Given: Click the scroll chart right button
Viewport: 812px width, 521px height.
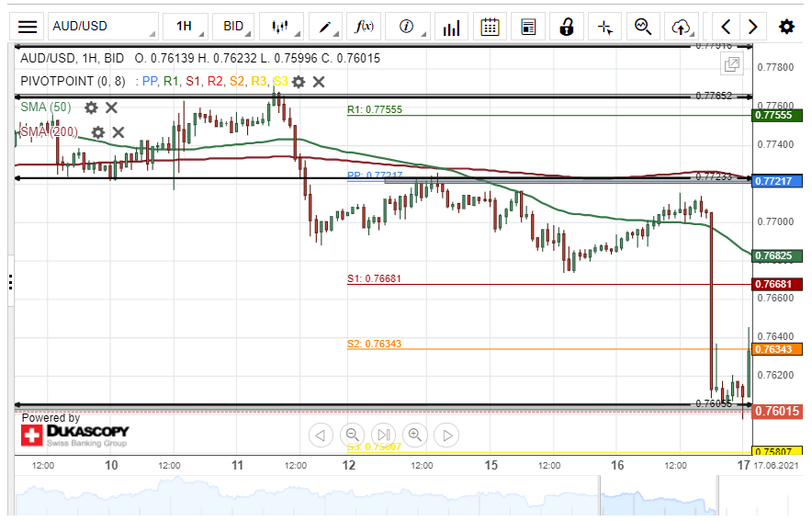Looking at the screenshot, I should 447,435.
